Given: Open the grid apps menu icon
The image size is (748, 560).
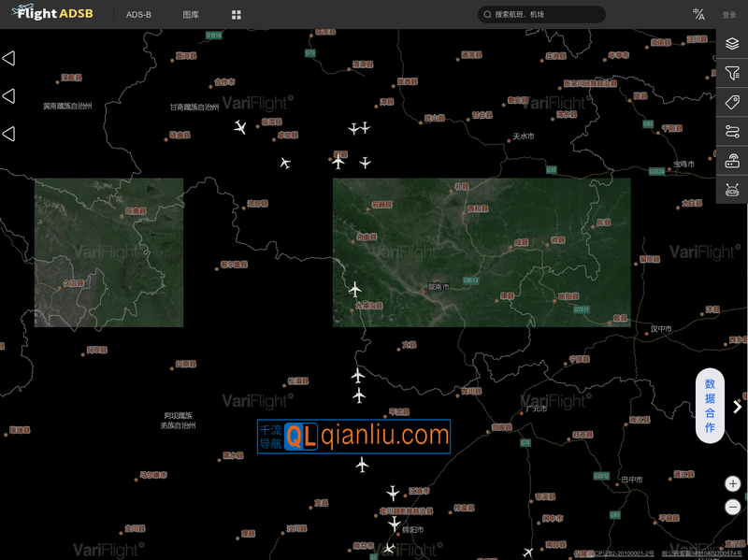Looking at the screenshot, I should (x=237, y=15).
